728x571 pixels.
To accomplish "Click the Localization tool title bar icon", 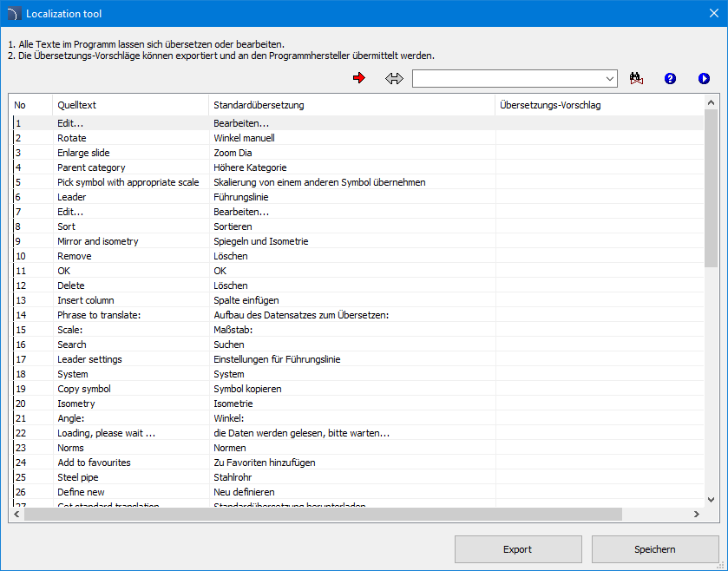I will (13, 13).
